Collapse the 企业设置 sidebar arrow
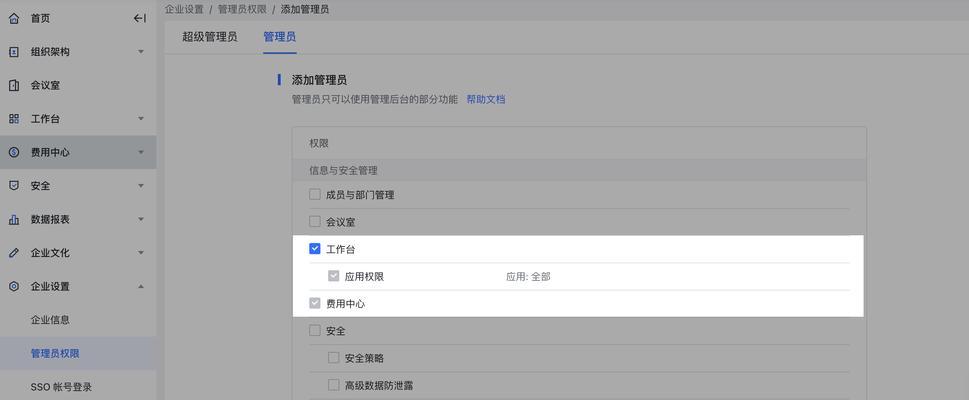Image resolution: width=969 pixels, height=400 pixels. 141,286
